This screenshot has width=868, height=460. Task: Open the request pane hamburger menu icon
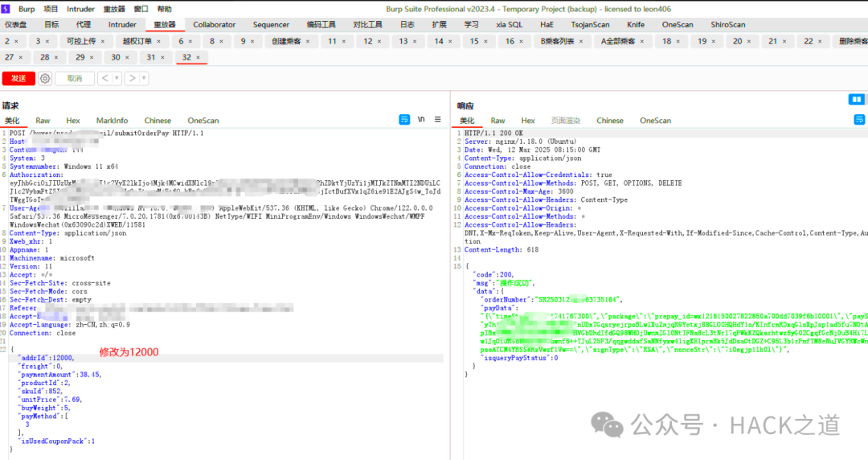tap(438, 120)
